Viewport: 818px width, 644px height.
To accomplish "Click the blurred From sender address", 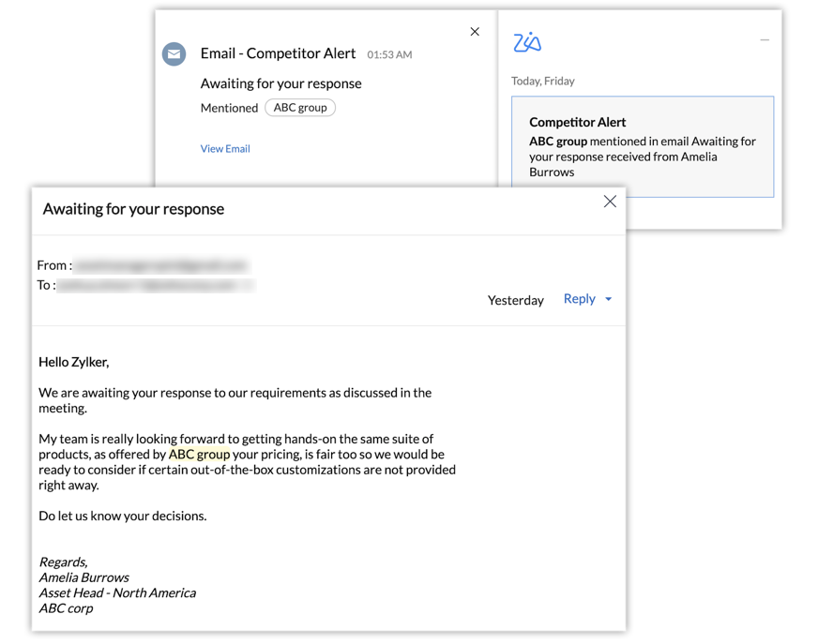I will pos(159,265).
